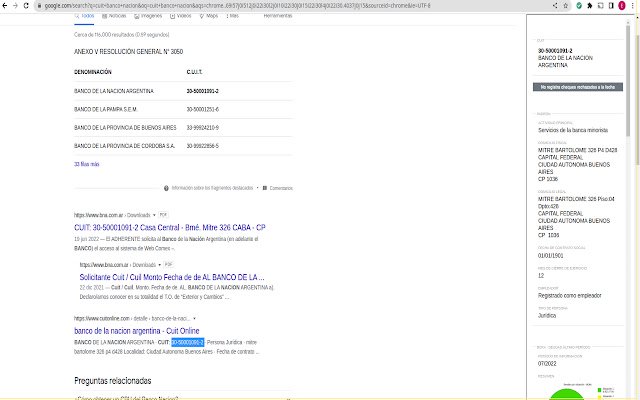Open 'banco de la nacion argentina - Cuit Online'
This screenshot has height=400, width=640.
point(137,331)
